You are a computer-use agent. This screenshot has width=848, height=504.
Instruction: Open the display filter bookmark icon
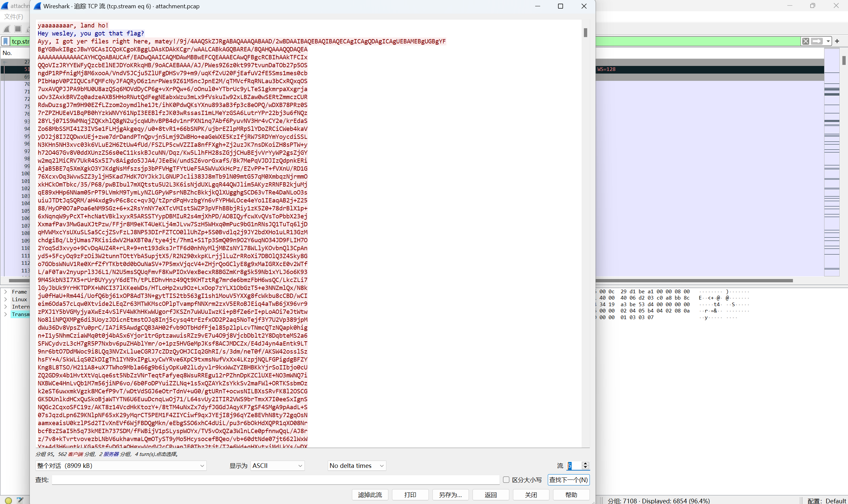(5, 41)
